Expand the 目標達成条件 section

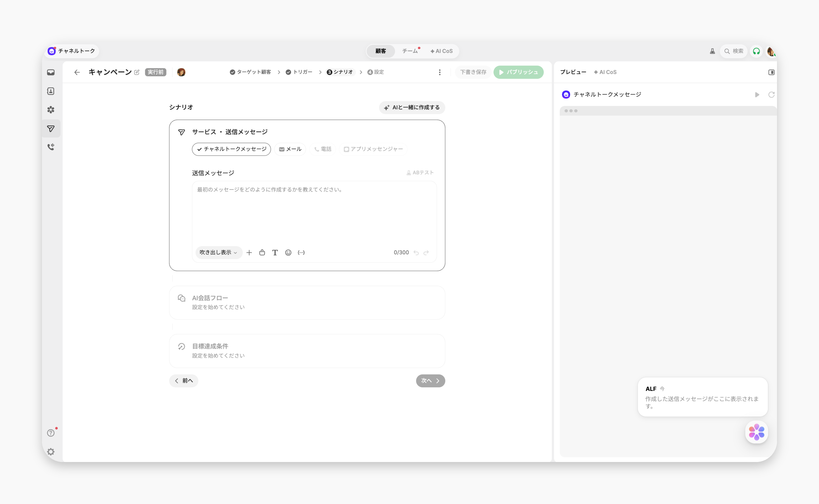coord(307,351)
